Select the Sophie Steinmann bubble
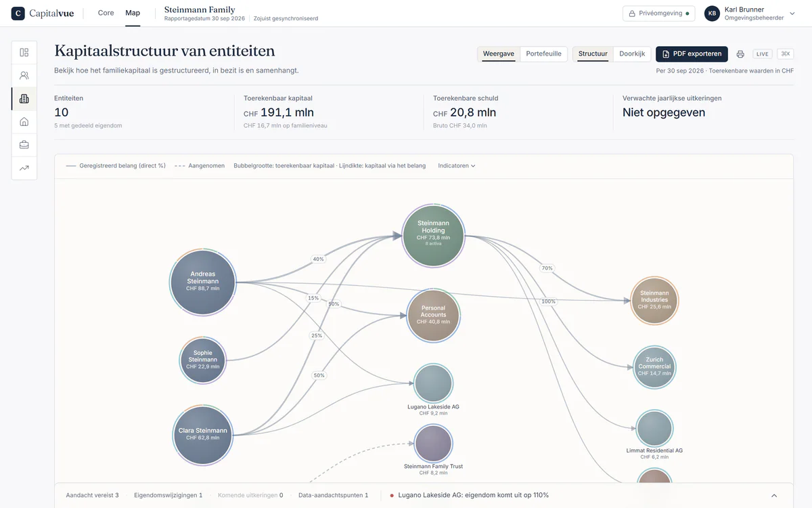 [203, 360]
